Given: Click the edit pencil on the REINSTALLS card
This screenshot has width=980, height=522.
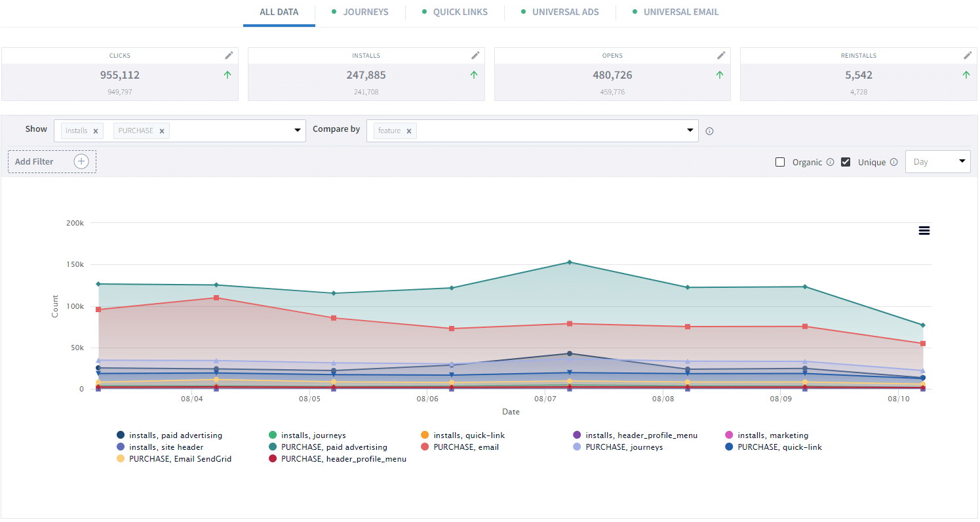Looking at the screenshot, I should 969,55.
